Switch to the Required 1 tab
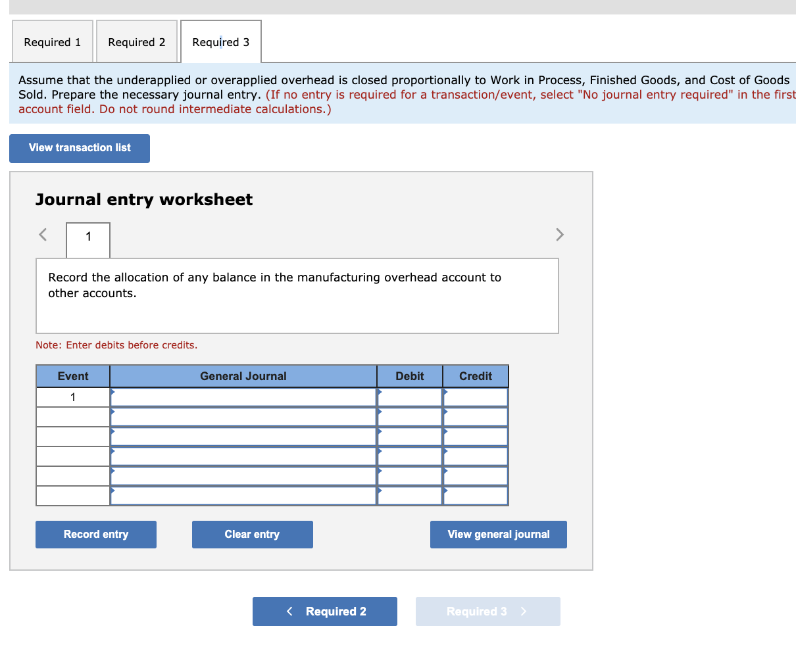The image size is (796, 672). (x=52, y=41)
